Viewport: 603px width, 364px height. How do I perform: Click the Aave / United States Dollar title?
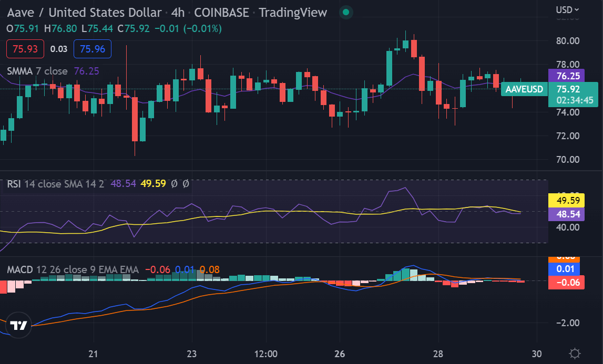84,12
